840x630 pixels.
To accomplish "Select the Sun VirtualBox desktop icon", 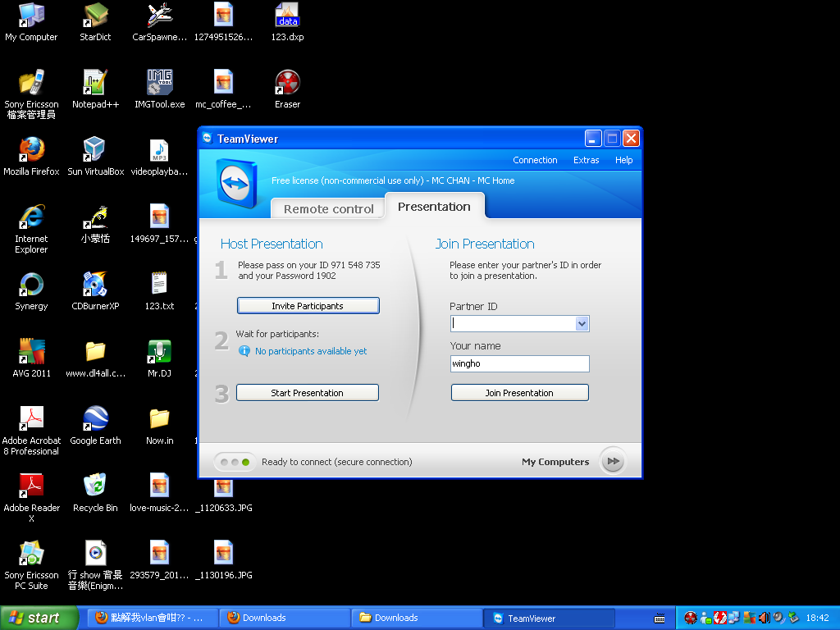I will click(95, 150).
